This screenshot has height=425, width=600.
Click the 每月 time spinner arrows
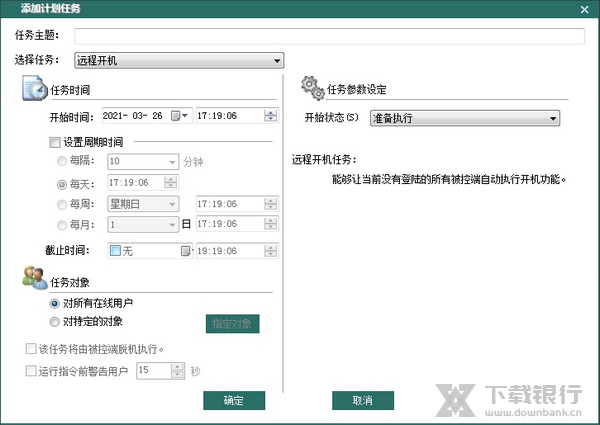pos(271,224)
